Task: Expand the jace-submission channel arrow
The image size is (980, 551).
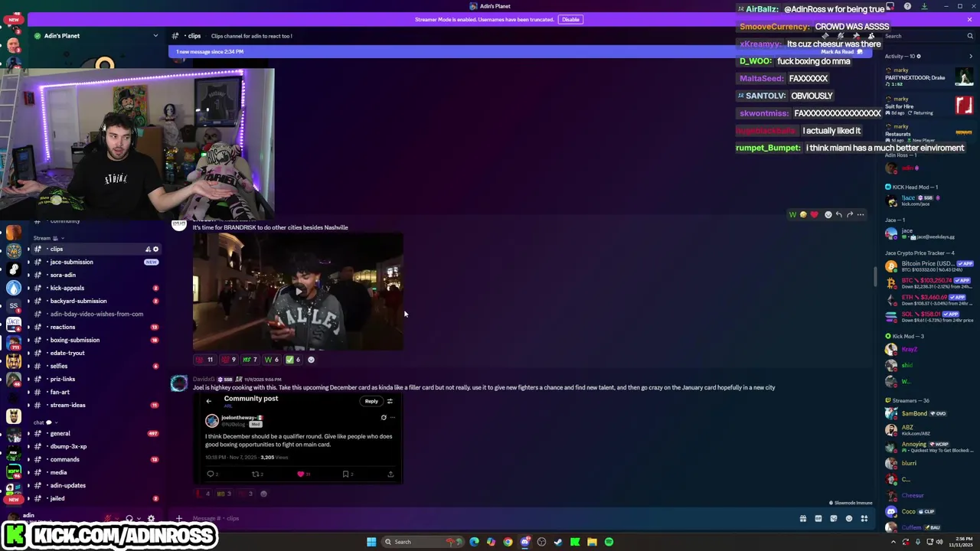Action: click(28, 262)
